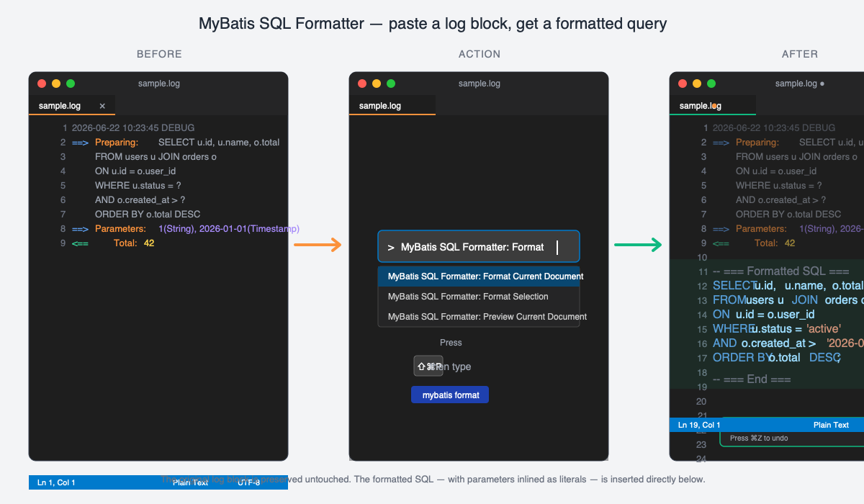Viewport: 864px width, 504px height.
Task: Click '-- === Formatted SQL ===' comment line
Action: [781, 271]
